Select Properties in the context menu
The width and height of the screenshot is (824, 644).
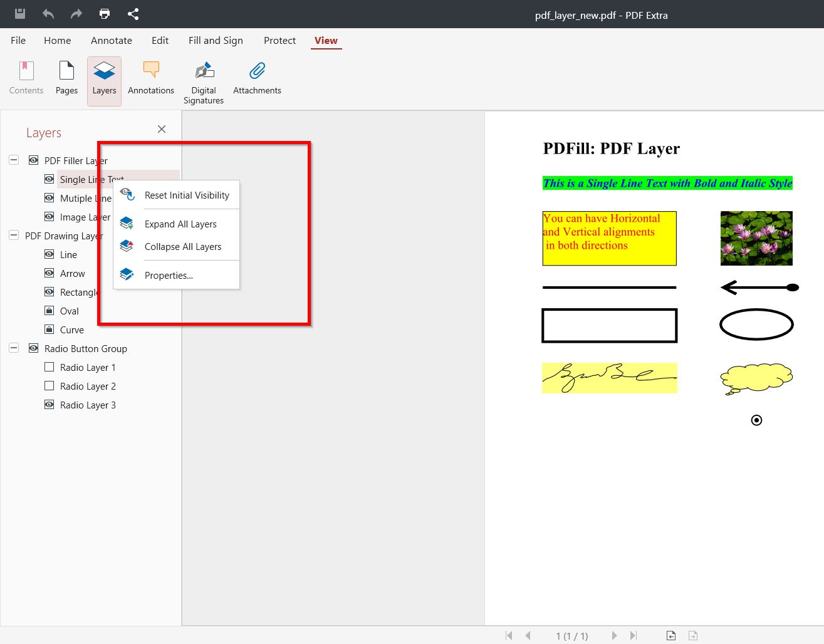(168, 275)
